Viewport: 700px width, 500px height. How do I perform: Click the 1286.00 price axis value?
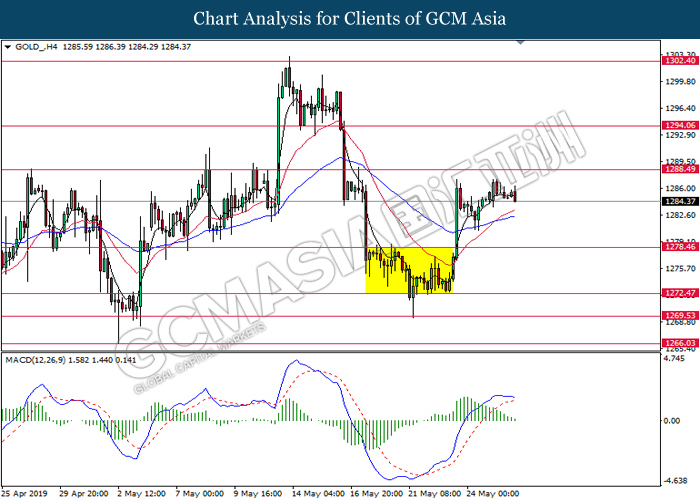coord(680,188)
